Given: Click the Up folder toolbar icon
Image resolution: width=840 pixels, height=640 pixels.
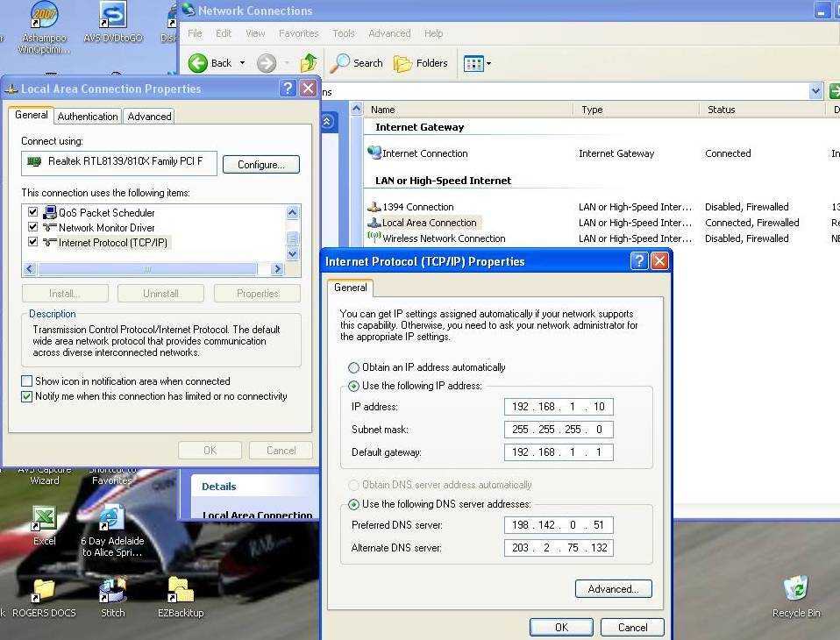Looking at the screenshot, I should tap(309, 63).
